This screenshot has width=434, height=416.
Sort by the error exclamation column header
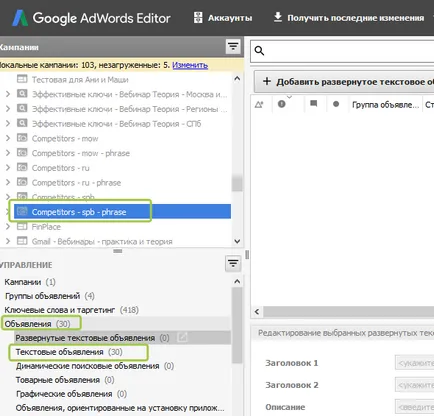(282, 104)
